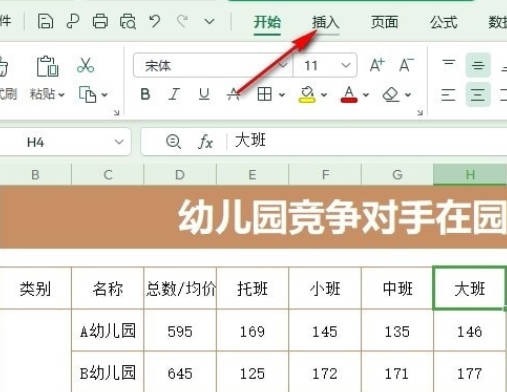Decrease font size with A- icon
507x392 pixels.
(x=407, y=65)
